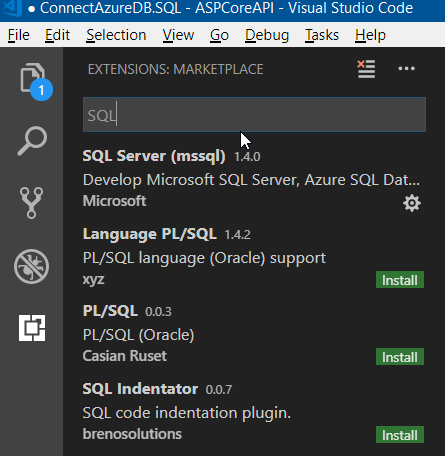
Task: Click the 'SQL code indentation plugin.' description
Action: 187,413
